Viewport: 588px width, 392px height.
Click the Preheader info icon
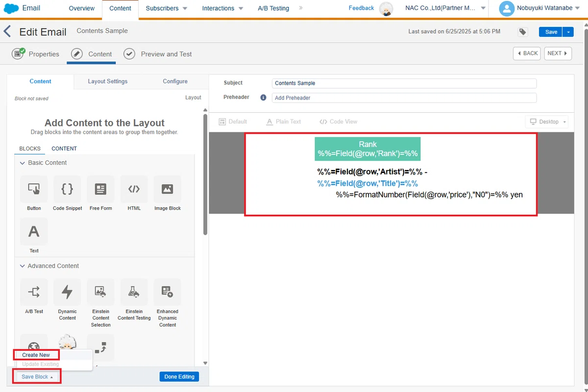(x=263, y=98)
